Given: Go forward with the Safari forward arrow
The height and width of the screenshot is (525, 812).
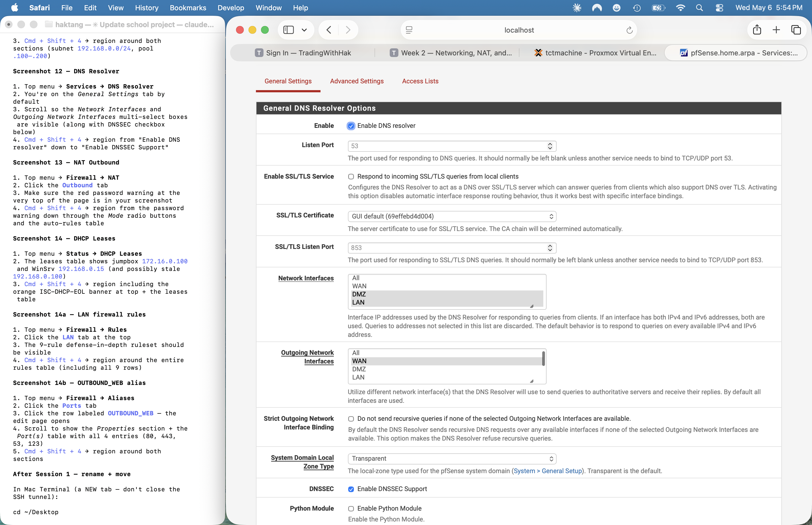Looking at the screenshot, I should pyautogui.click(x=348, y=30).
